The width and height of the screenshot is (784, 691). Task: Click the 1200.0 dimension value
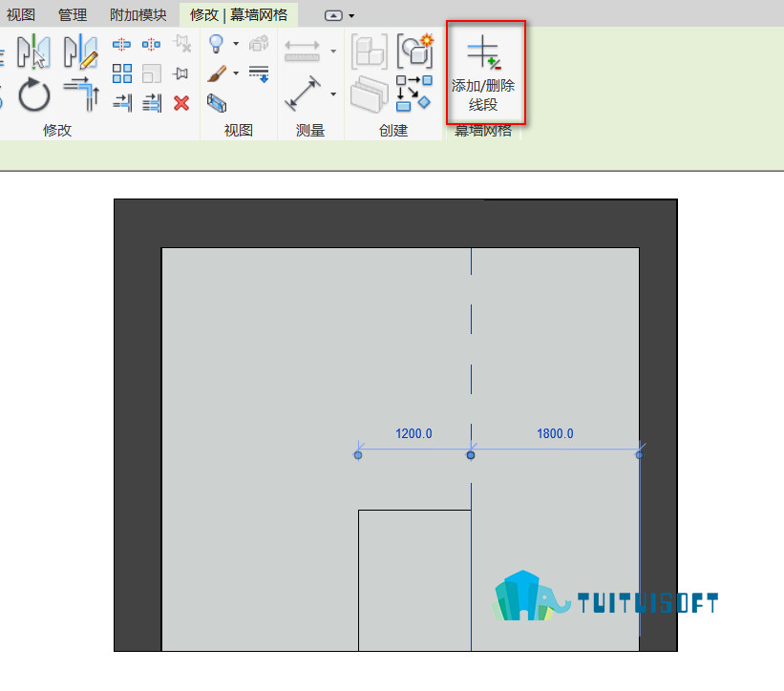pyautogui.click(x=413, y=433)
